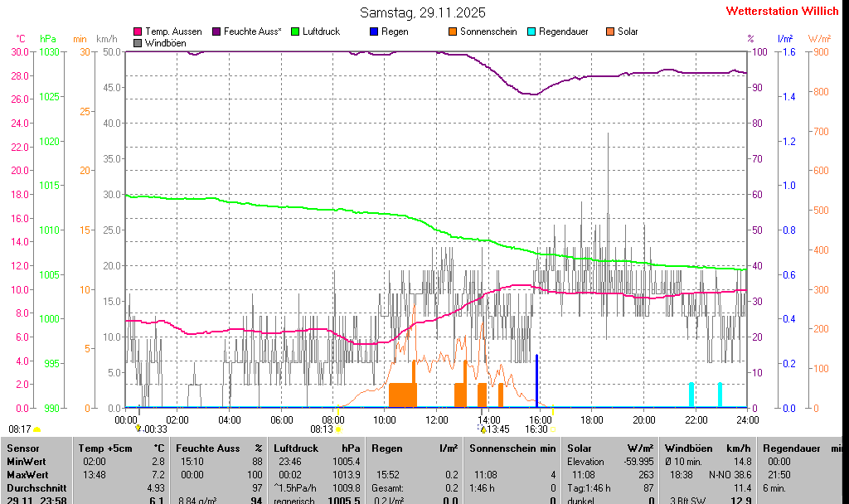Image resolution: width=849 pixels, height=504 pixels.
Task: Click the Sonnenschein min column header
Action: pyautogui.click(x=512, y=448)
